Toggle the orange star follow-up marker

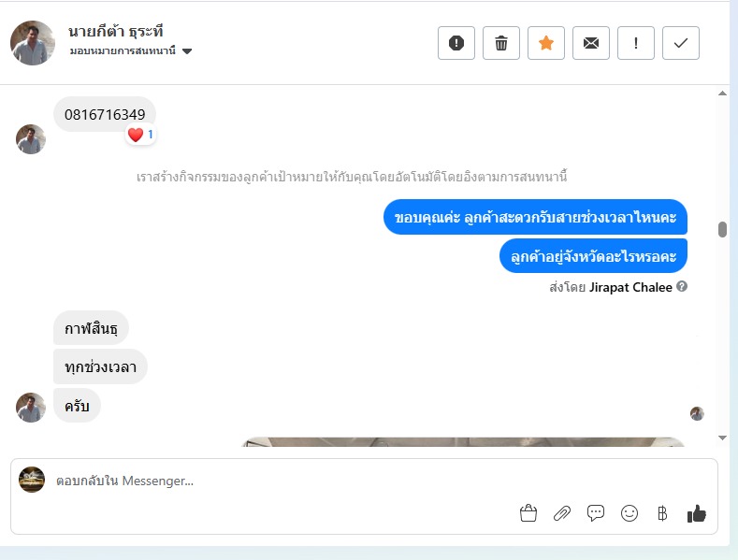546,43
